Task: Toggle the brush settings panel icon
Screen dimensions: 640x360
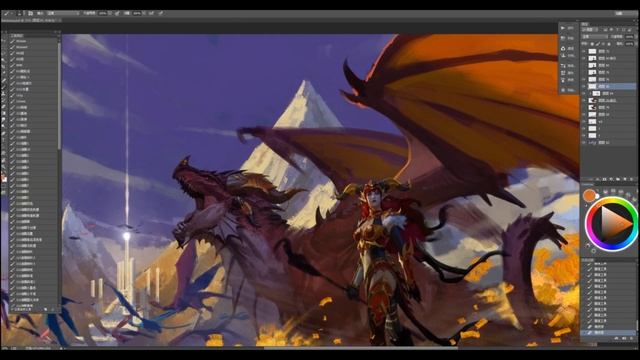Action: pos(31,13)
